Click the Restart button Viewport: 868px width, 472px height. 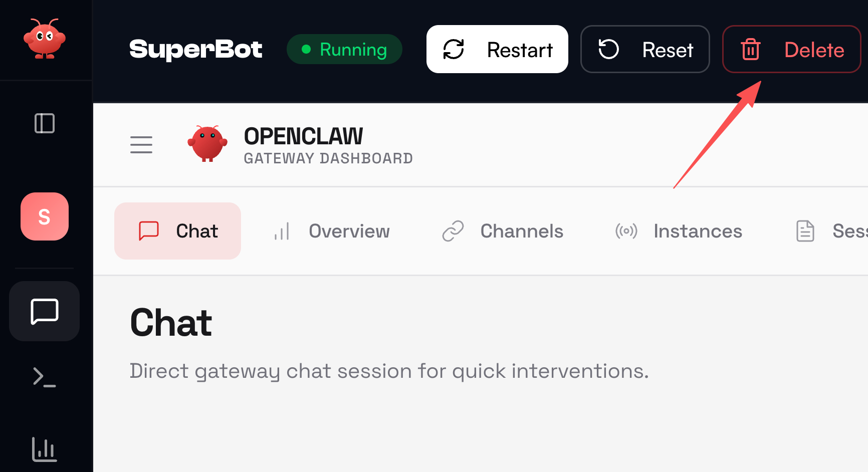tap(497, 49)
